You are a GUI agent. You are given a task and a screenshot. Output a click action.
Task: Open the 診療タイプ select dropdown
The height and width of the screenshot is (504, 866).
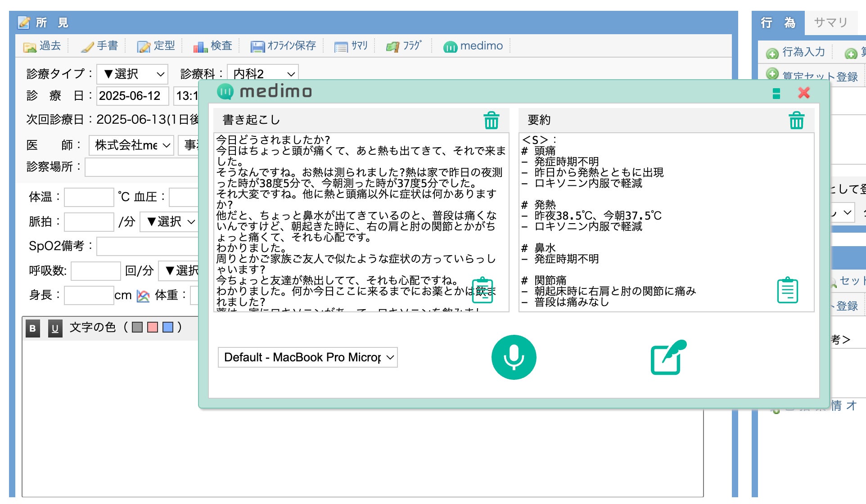pyautogui.click(x=132, y=74)
